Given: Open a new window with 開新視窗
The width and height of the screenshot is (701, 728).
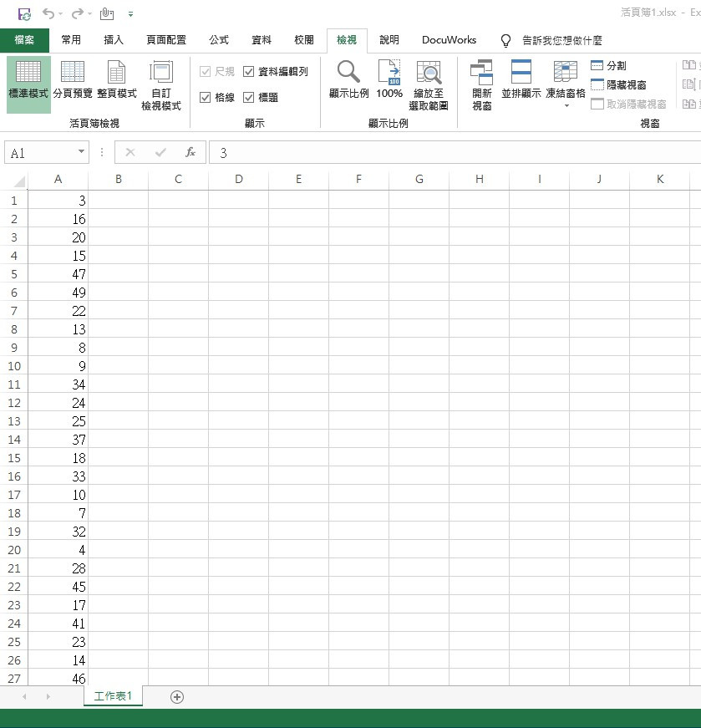Looking at the screenshot, I should (481, 85).
